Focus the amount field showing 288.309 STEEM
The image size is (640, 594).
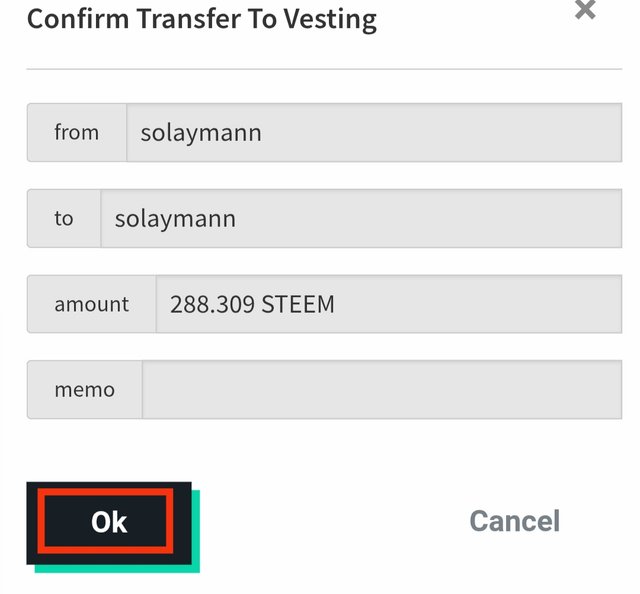(388, 304)
